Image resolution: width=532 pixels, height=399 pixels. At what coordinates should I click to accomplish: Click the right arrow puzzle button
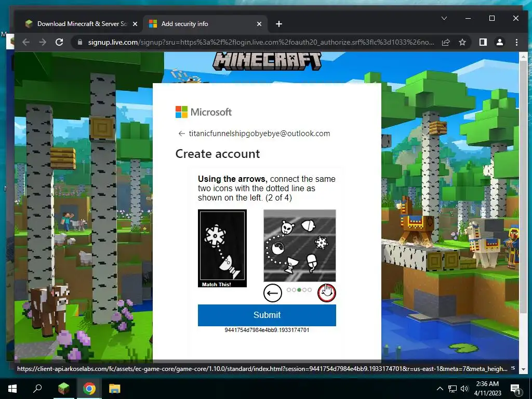click(326, 293)
